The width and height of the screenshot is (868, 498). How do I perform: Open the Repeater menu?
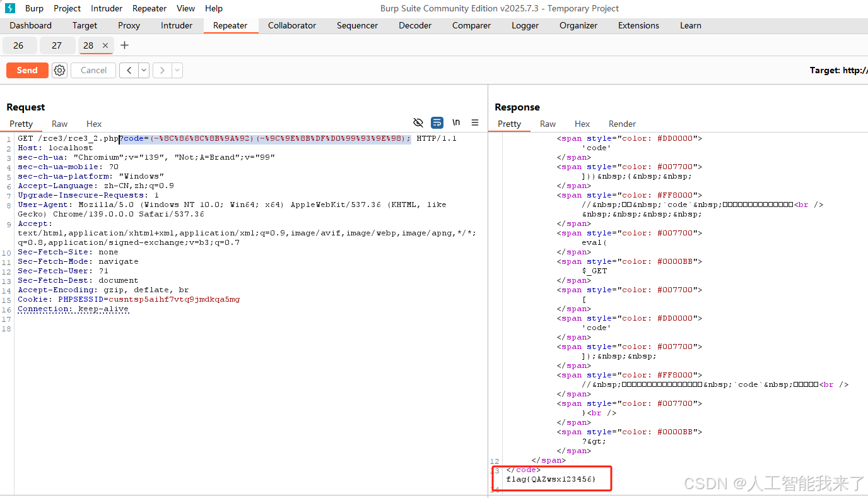[150, 8]
